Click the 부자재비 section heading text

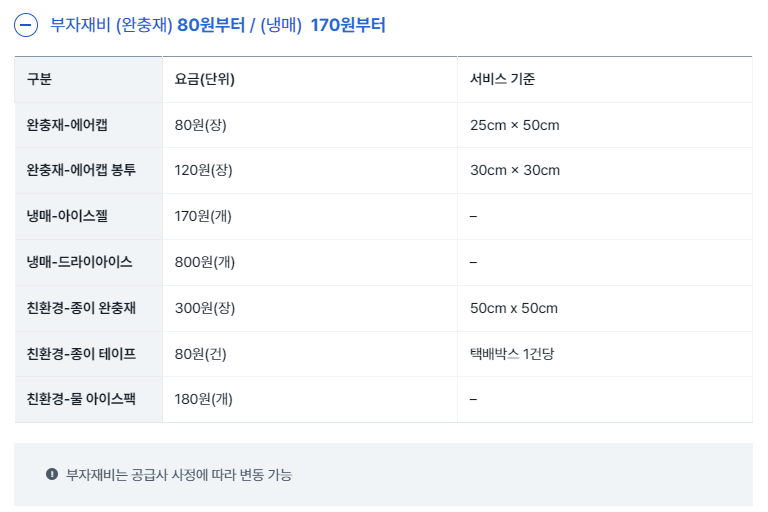(x=217, y=25)
